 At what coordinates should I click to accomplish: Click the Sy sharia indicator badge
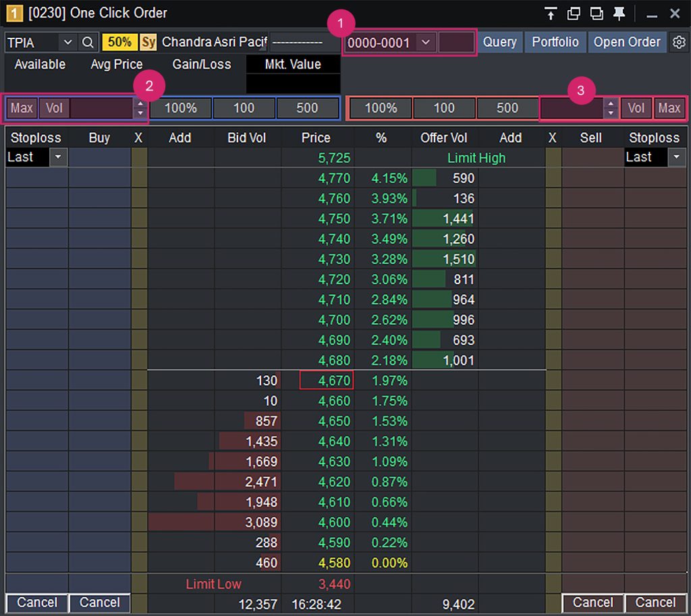pyautogui.click(x=148, y=42)
